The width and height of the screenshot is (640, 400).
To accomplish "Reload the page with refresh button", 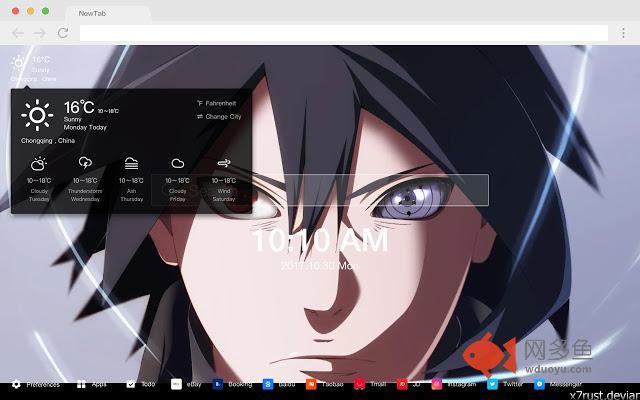I will pyautogui.click(x=63, y=33).
